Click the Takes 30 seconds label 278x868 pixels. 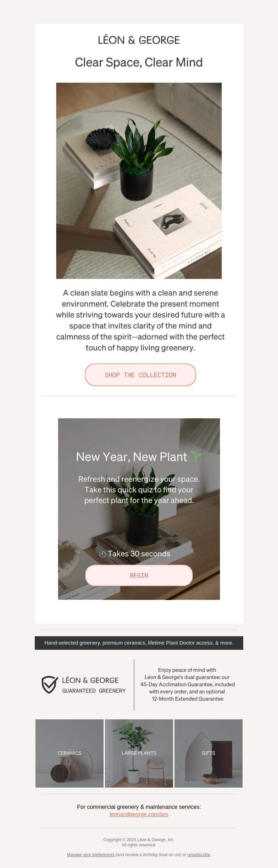[x=139, y=554]
